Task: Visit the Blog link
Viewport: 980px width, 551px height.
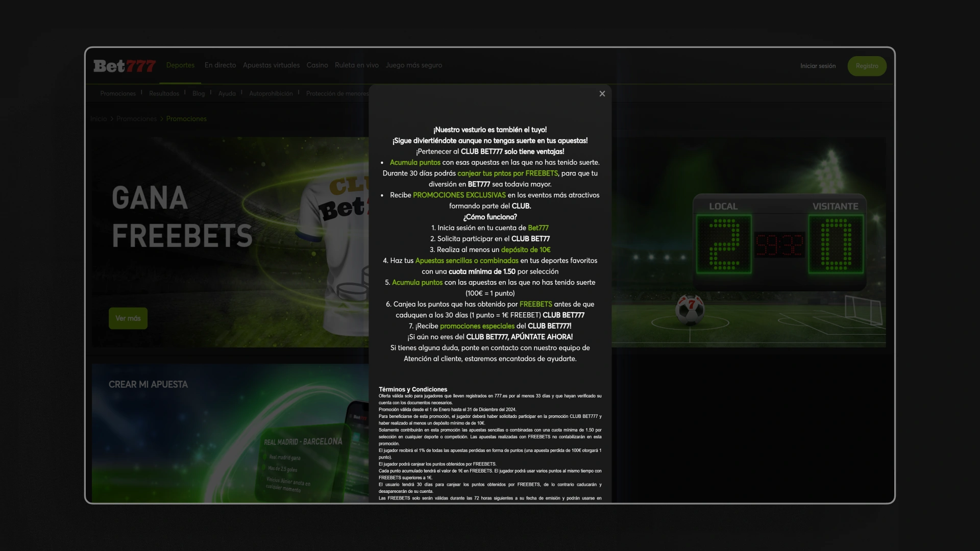Action: [199, 93]
